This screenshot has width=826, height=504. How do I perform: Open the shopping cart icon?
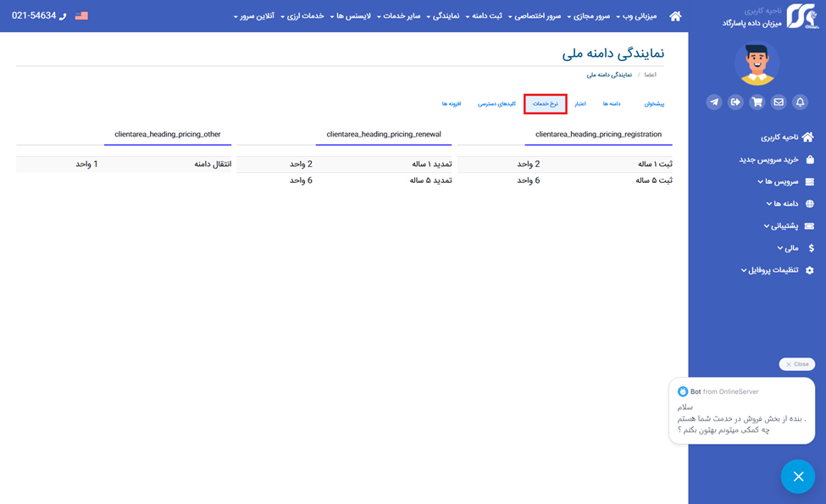(757, 102)
